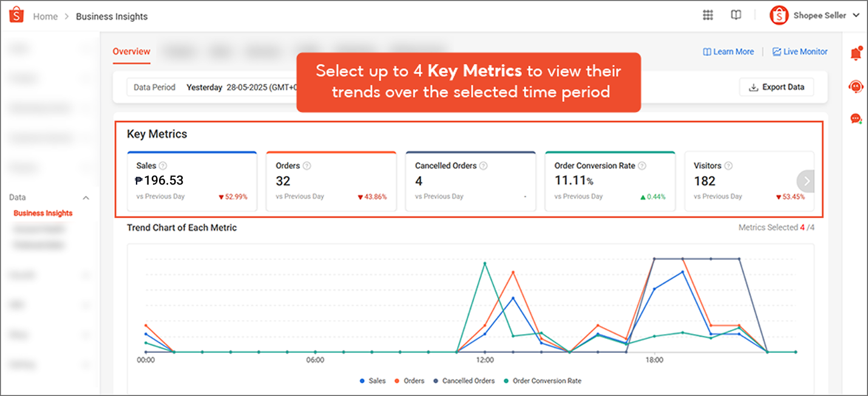Open the apps grid menu icon
This screenshot has height=396, width=868.
coord(708,16)
